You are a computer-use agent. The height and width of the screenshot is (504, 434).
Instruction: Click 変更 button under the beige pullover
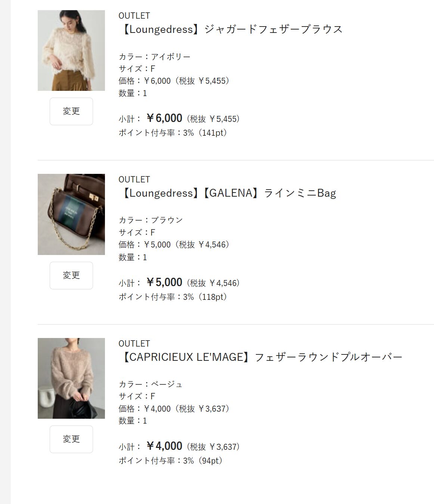[x=71, y=439]
